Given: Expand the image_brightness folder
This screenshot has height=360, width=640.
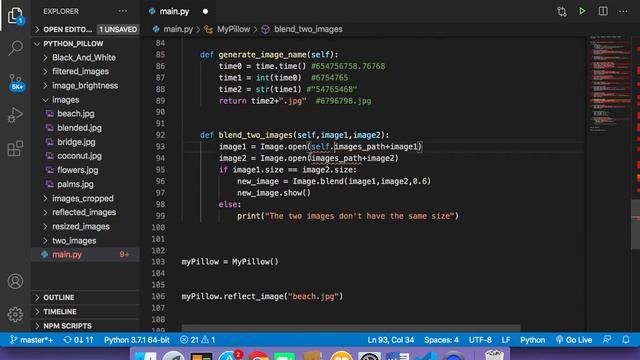Looking at the screenshot, I should click(x=86, y=86).
